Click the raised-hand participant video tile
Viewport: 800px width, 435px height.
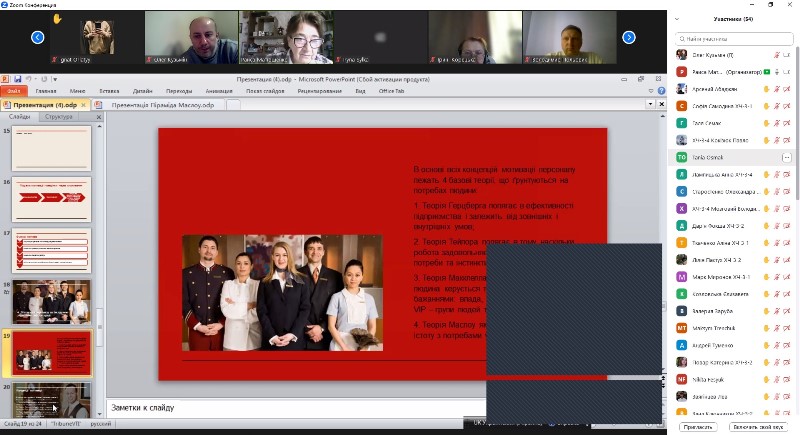pos(97,37)
